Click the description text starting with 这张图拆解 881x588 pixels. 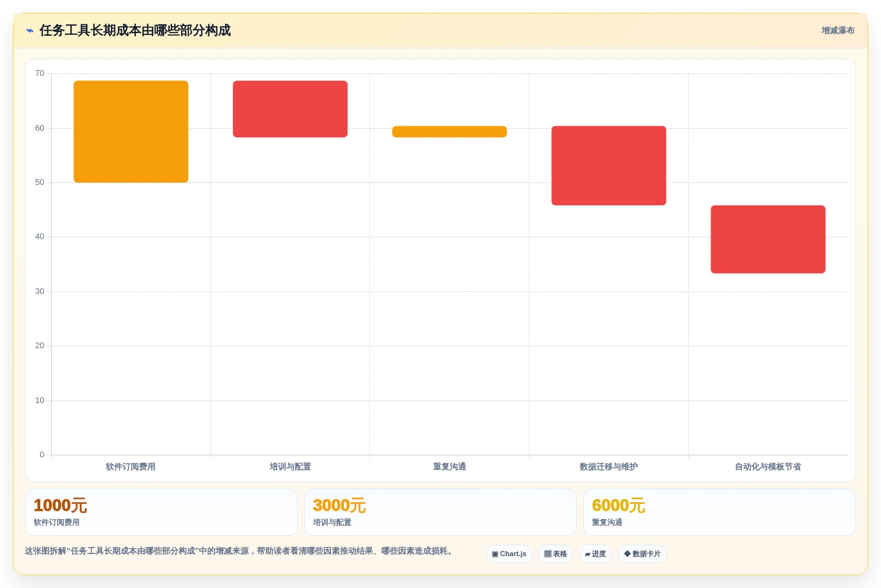pos(239,551)
